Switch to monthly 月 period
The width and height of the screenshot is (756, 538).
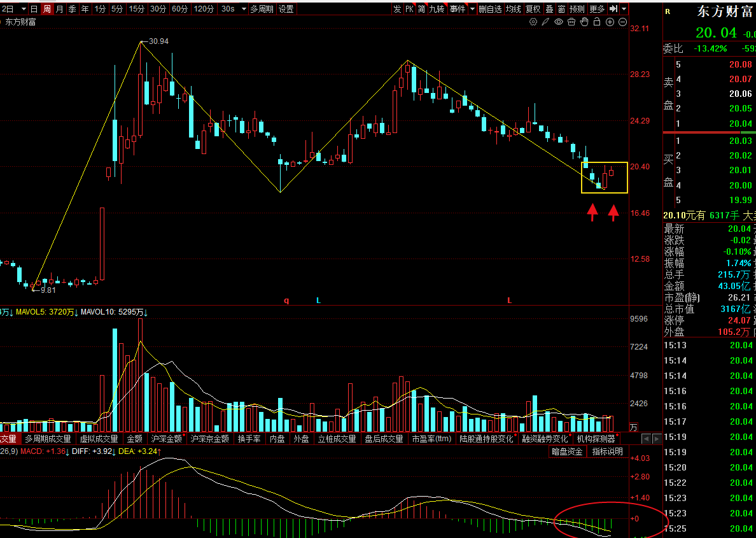coord(59,9)
